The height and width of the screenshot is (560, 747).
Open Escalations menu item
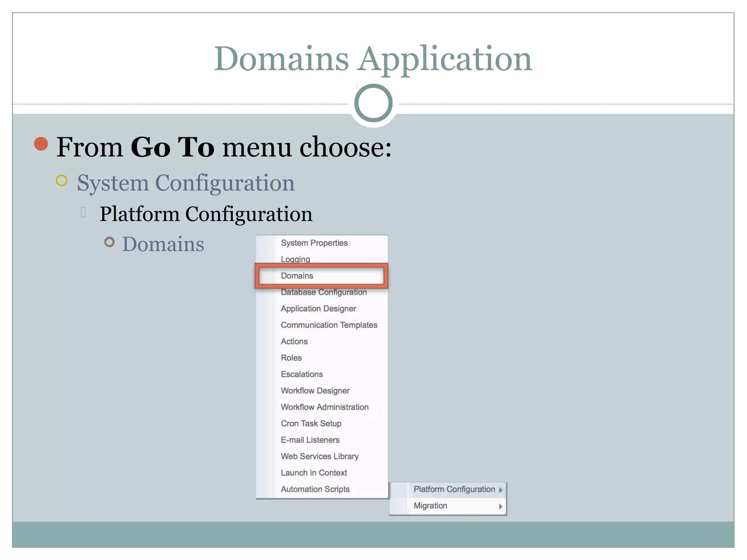[302, 374]
